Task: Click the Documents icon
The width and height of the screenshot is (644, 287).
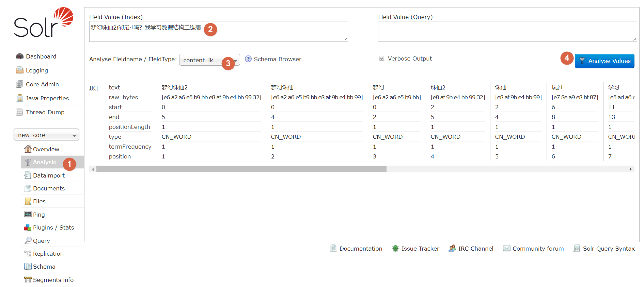Action: click(x=28, y=188)
